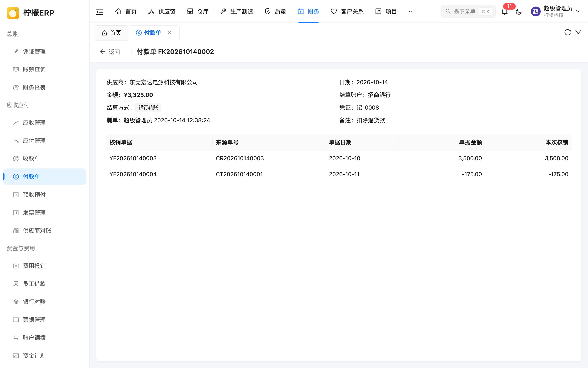Click row YF202610140003 in table
This screenshot has width=588, height=368.
point(339,158)
